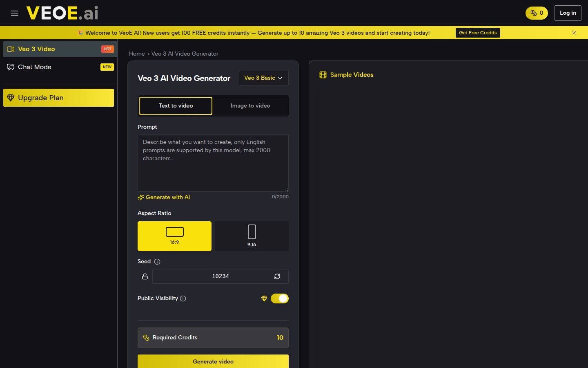Image resolution: width=588 pixels, height=368 pixels.
Task: Click the Veo 3 Video camera icon
Action: point(11,49)
